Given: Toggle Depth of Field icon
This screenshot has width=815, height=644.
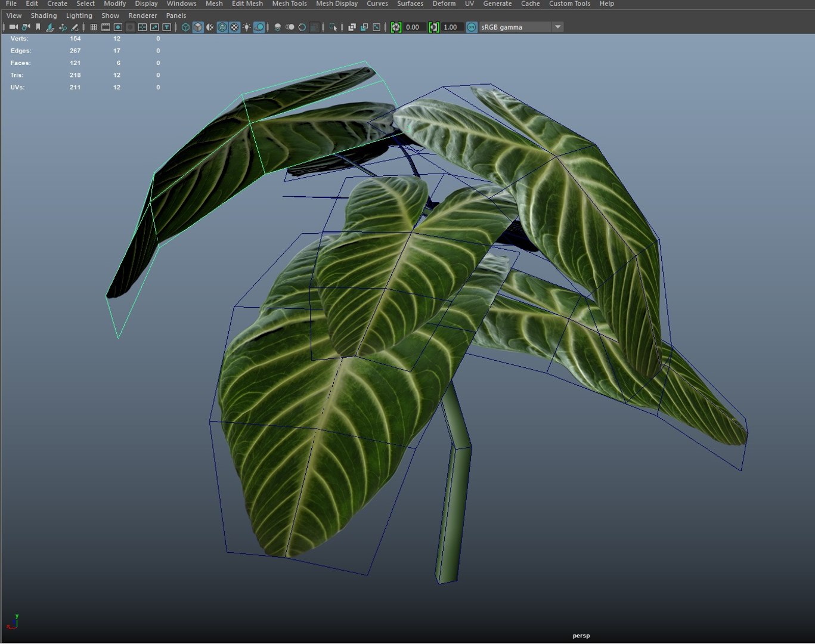Looking at the screenshot, I should [x=314, y=27].
